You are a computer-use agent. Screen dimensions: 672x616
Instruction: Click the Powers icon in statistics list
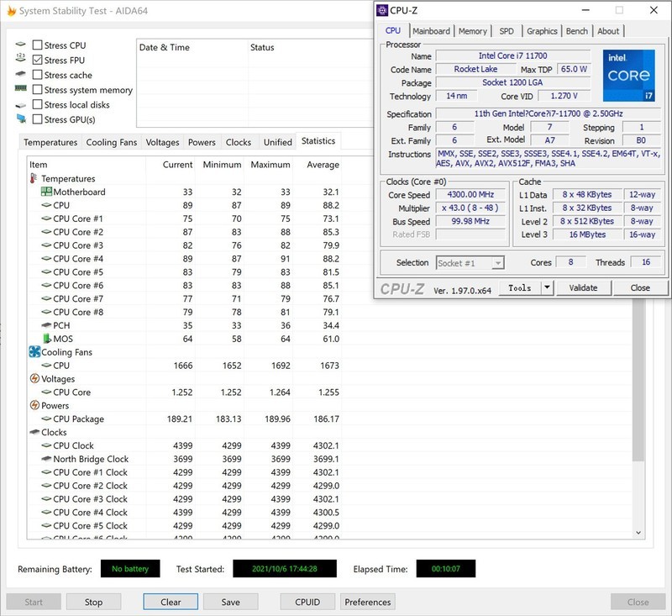tap(34, 405)
